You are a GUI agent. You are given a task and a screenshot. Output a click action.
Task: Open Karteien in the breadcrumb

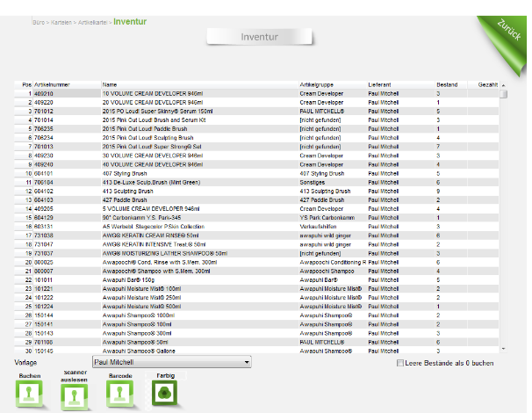click(61, 23)
